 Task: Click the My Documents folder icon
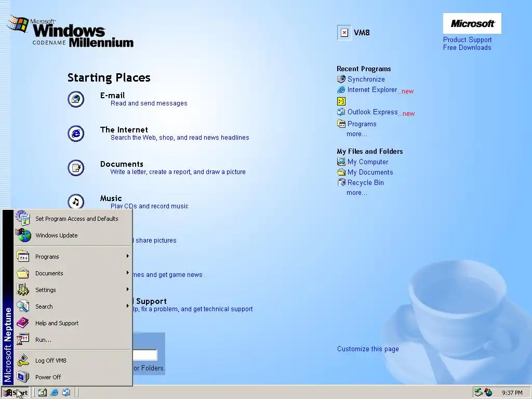pos(341,172)
